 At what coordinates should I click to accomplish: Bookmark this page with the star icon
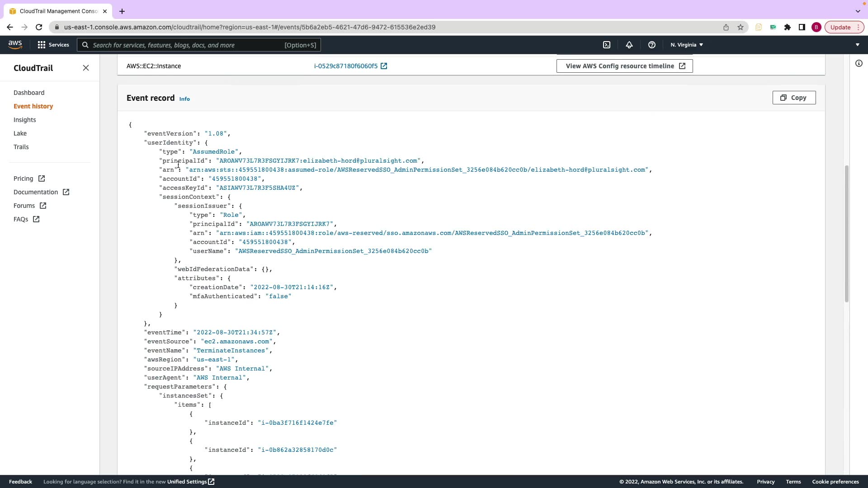741,27
